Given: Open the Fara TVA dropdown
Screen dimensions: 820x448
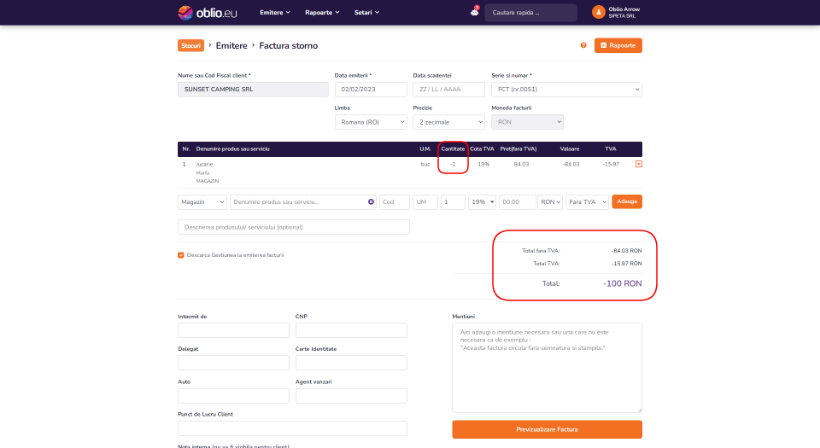Looking at the screenshot, I should [587, 202].
